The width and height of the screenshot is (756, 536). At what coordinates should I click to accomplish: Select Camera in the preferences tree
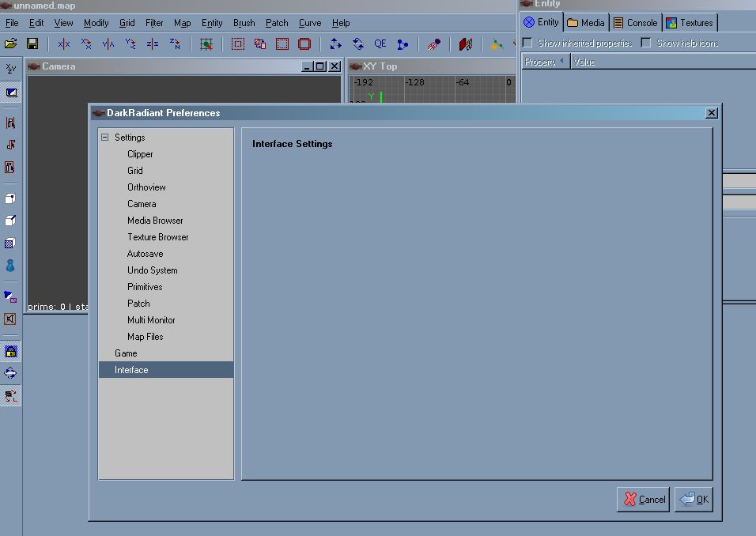142,204
